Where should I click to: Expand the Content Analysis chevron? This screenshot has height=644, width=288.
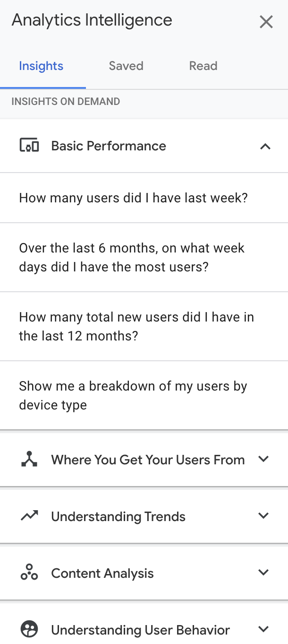pos(264,573)
